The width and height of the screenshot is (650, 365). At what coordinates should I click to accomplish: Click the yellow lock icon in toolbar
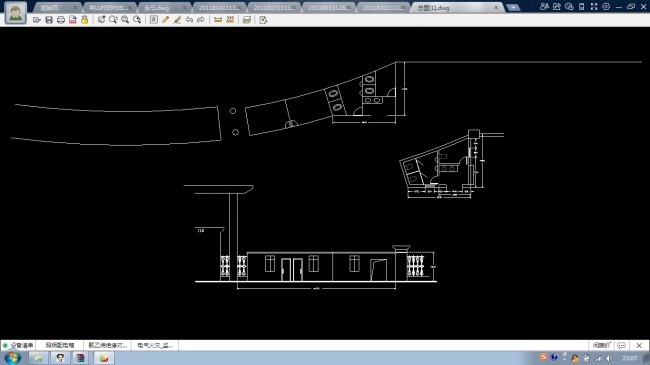[85, 20]
